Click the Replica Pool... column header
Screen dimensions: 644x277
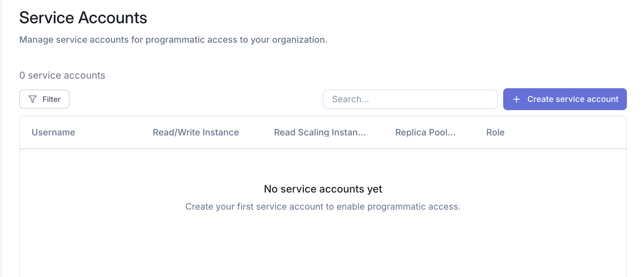tap(425, 132)
